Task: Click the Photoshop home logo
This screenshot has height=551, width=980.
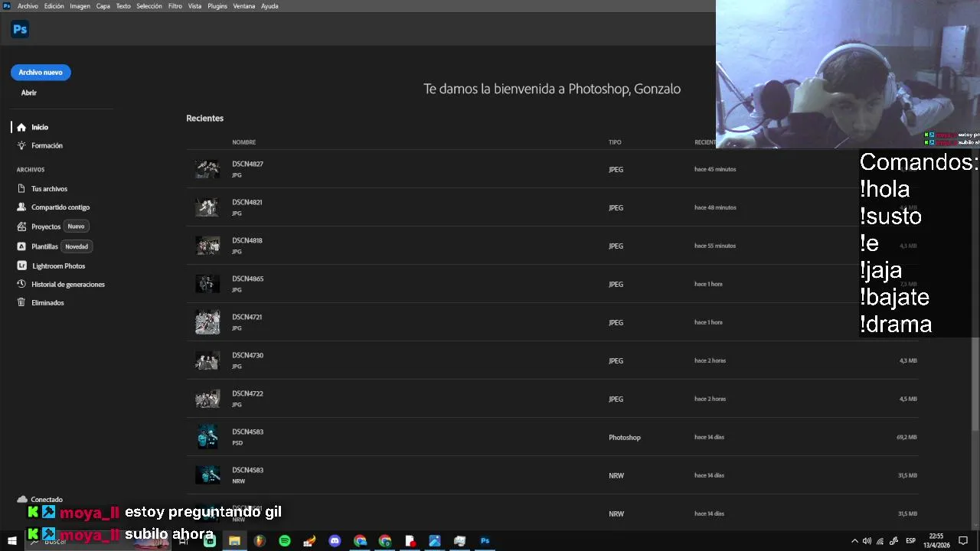Action: pos(20,30)
